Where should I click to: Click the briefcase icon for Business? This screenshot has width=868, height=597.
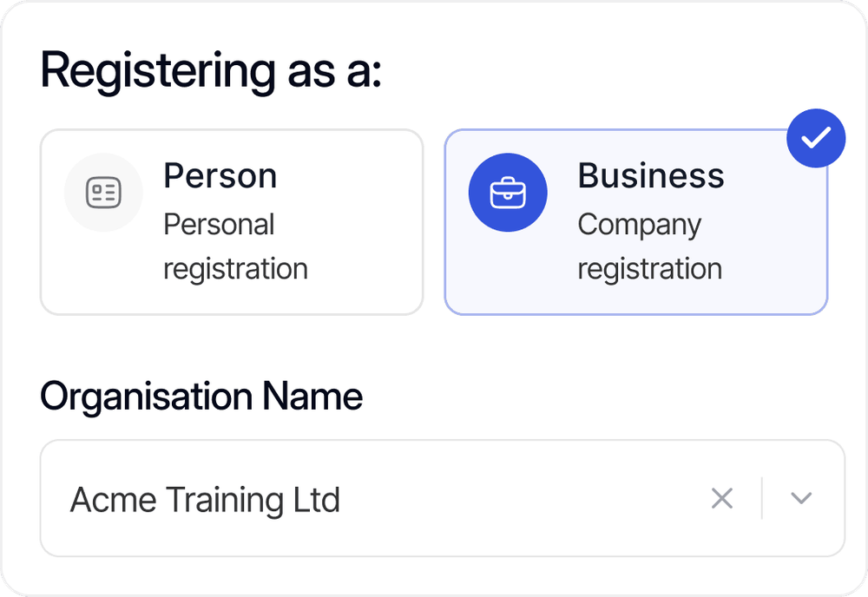[508, 193]
